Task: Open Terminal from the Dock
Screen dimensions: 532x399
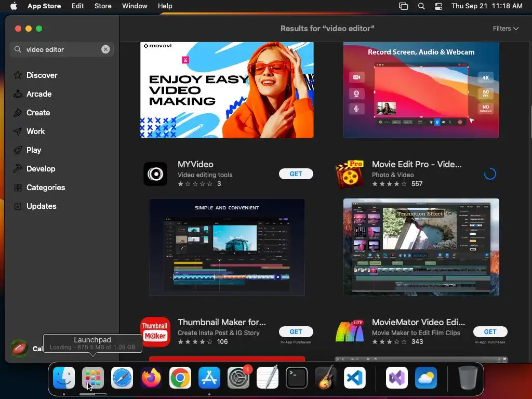Action: tap(297, 378)
